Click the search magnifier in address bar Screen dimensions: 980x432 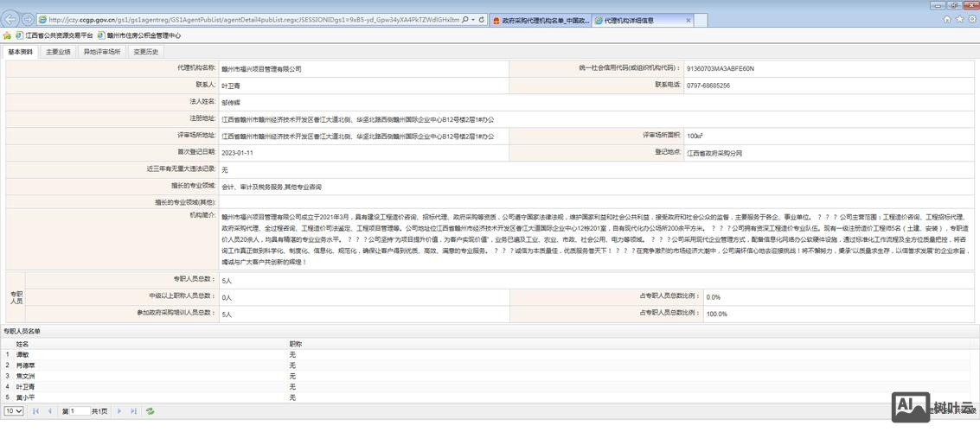[x=465, y=20]
